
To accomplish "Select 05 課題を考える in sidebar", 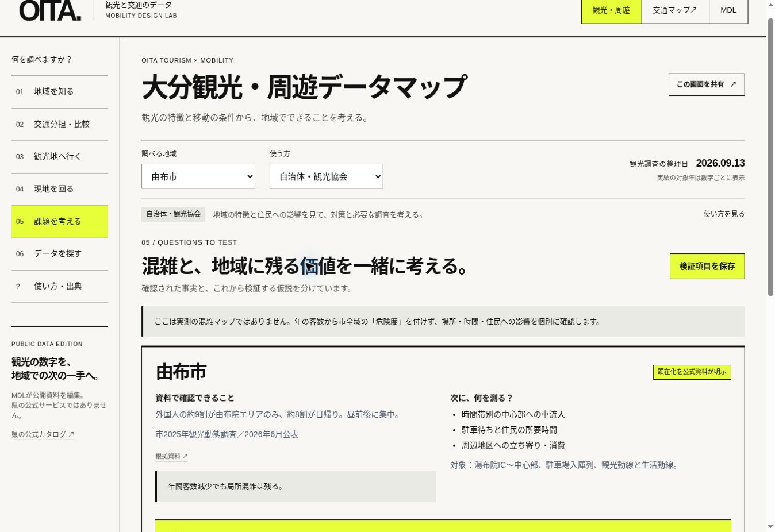I will click(60, 222).
